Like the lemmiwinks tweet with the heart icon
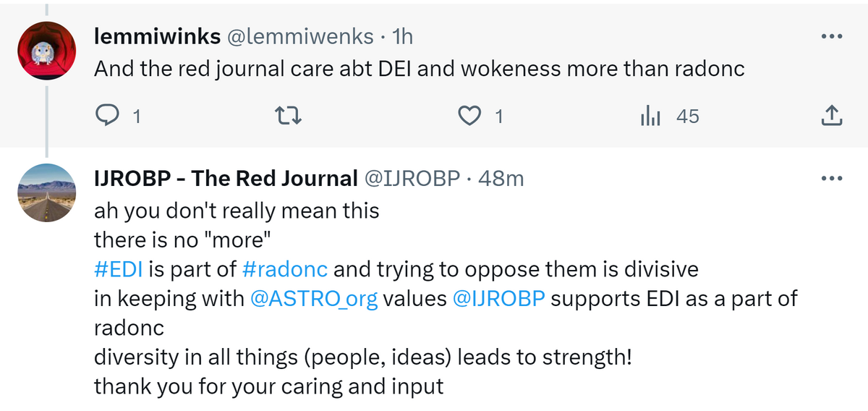This screenshot has height=411, width=868. pyautogui.click(x=471, y=115)
